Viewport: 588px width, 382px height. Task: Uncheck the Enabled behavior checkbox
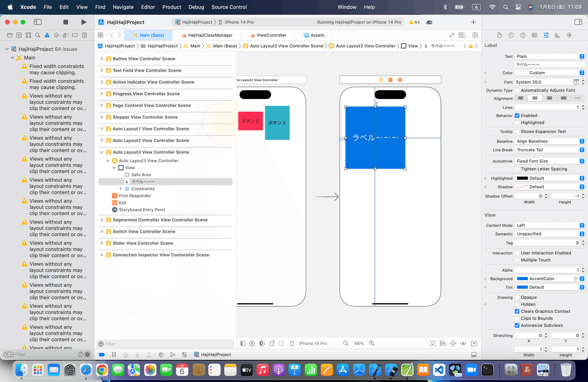[517, 116]
